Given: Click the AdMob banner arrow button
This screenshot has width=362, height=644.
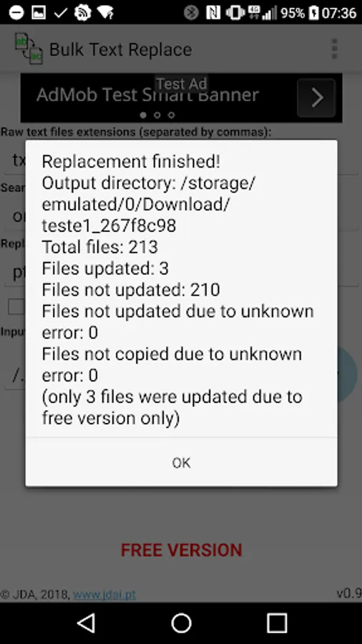Looking at the screenshot, I should click(x=316, y=98).
